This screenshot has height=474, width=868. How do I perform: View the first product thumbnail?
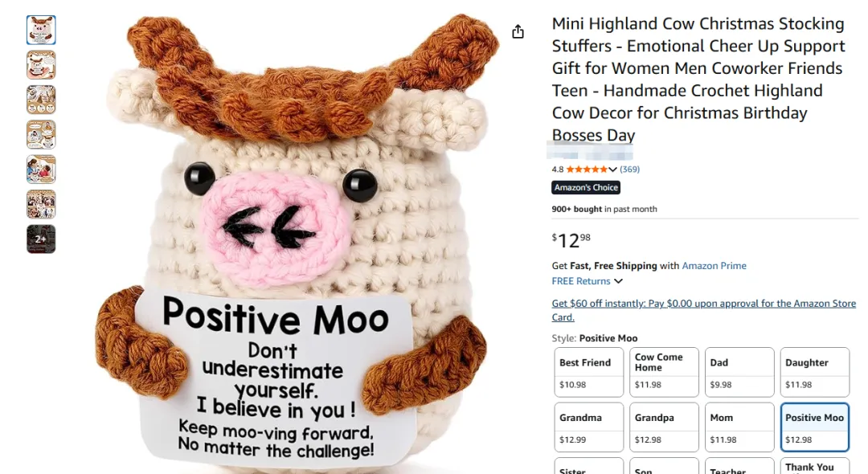41,30
